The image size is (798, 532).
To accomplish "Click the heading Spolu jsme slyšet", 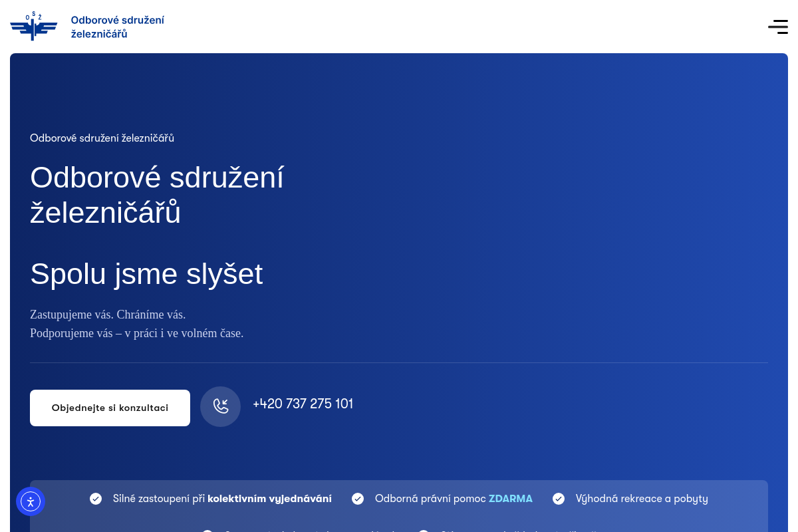I will pos(146,273).
